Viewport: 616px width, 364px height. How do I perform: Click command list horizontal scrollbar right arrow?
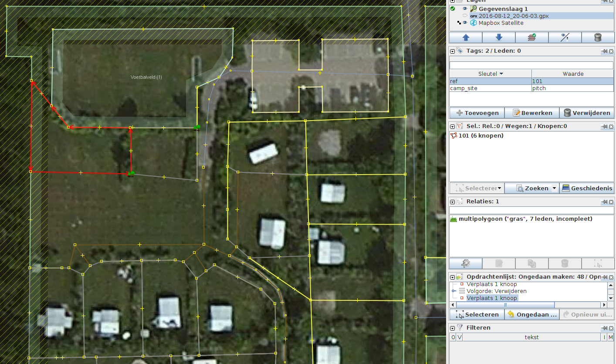point(604,305)
